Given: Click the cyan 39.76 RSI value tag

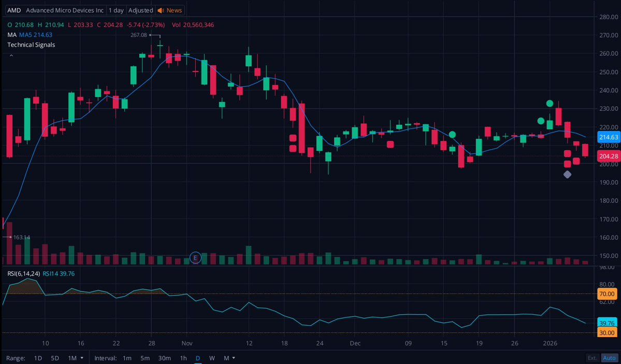Looking at the screenshot, I should pos(606,323).
